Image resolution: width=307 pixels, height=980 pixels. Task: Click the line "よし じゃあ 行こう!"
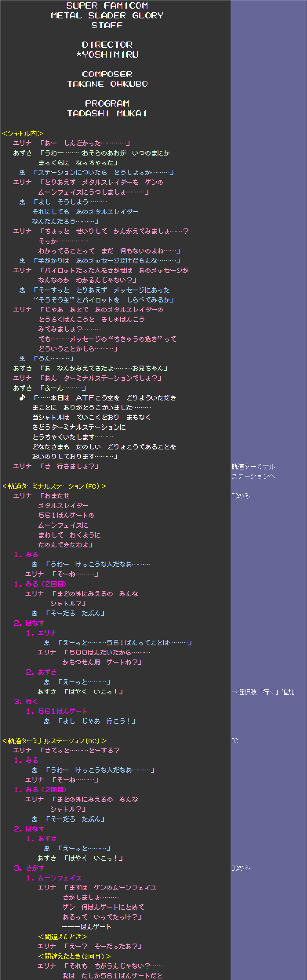[x=97, y=721]
